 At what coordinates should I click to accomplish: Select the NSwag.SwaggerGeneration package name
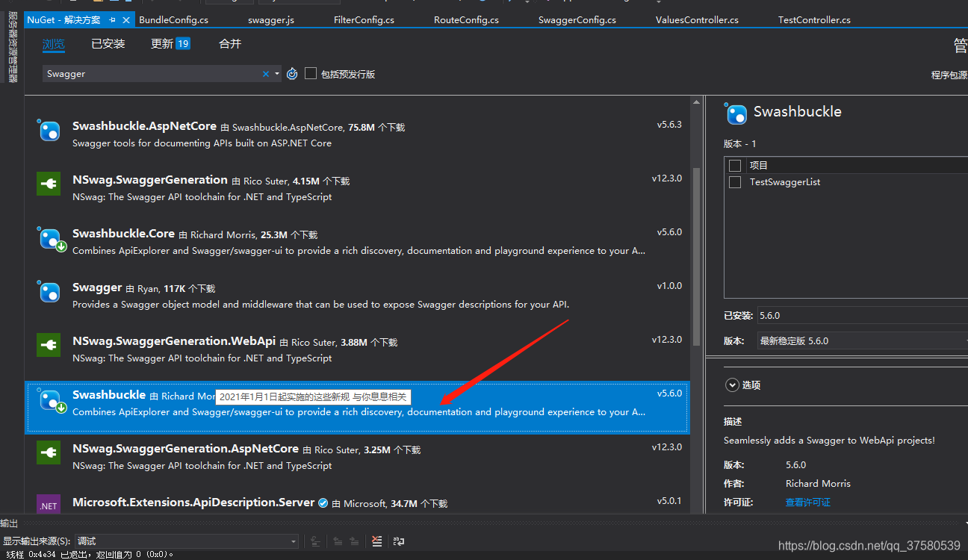[150, 180]
